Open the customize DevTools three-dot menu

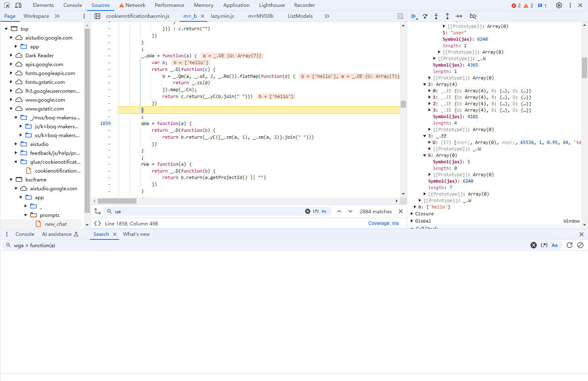(570, 5)
